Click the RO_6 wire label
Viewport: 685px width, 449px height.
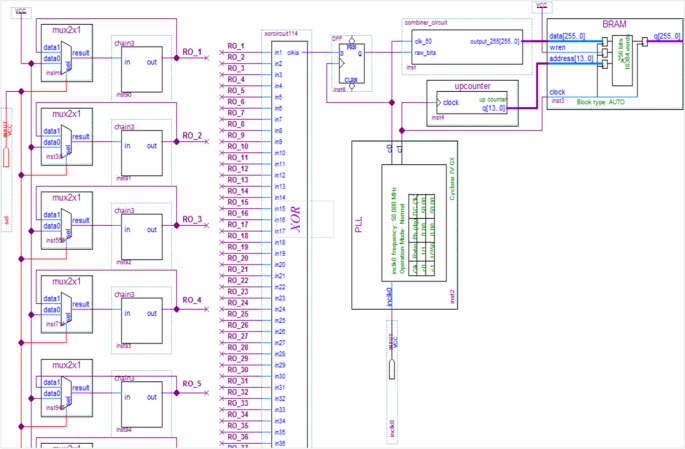point(236,102)
